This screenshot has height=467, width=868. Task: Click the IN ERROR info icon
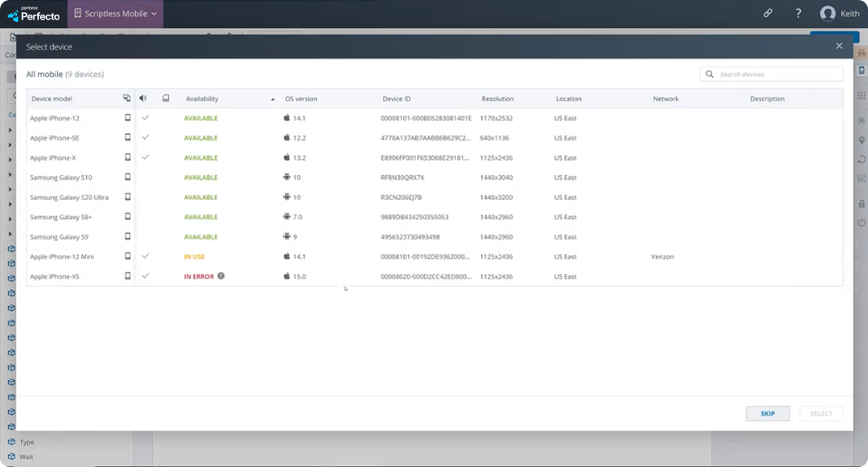(x=221, y=275)
